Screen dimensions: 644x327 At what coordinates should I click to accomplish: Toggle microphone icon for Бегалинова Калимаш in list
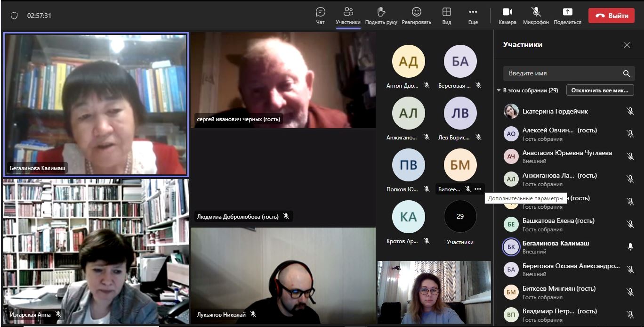point(630,247)
